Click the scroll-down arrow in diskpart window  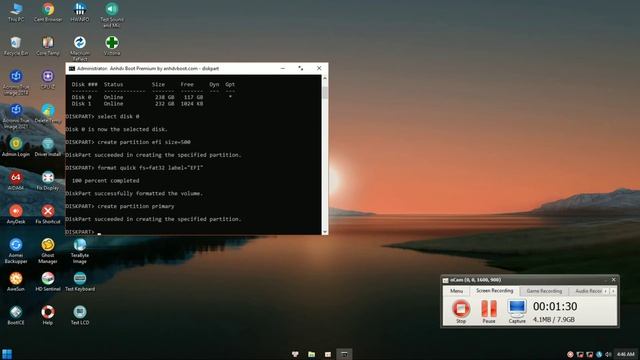point(325,231)
